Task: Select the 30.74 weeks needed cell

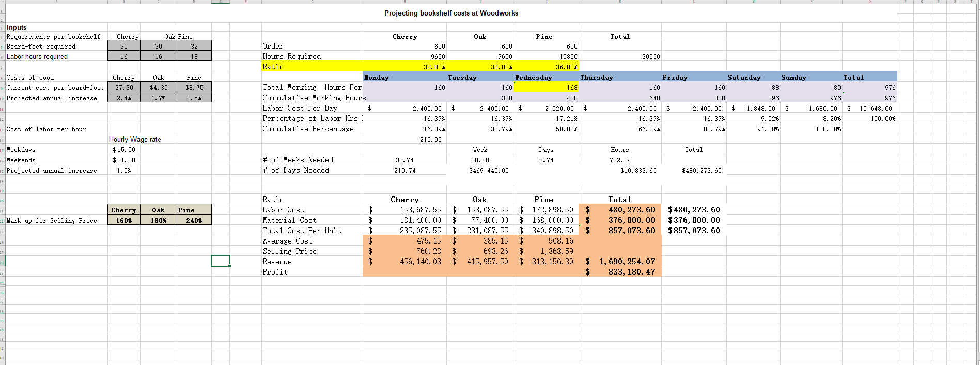Action: click(x=405, y=160)
